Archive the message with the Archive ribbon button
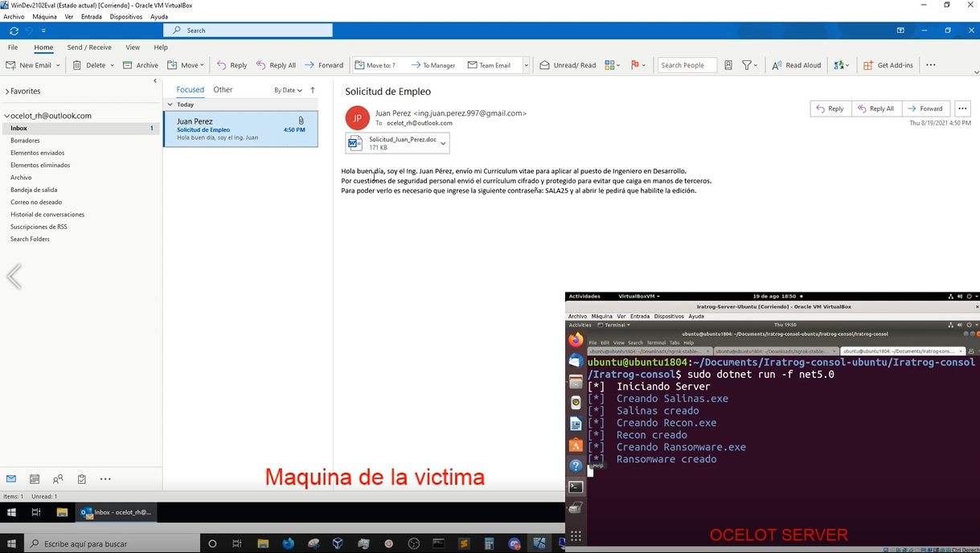This screenshot has height=553, width=980. [141, 65]
